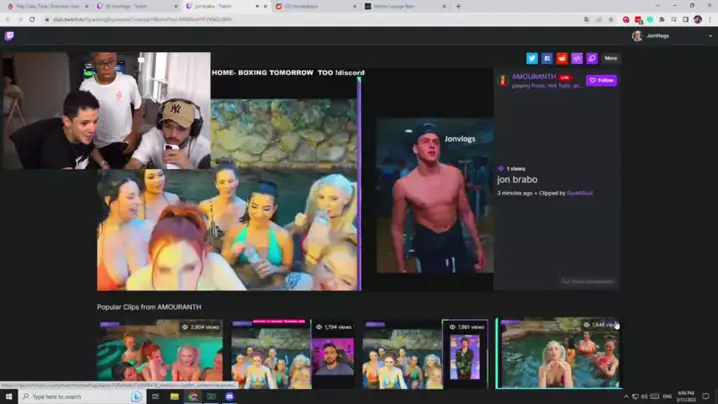Share the clip on Facebook
The image size is (718, 404).
(x=547, y=58)
